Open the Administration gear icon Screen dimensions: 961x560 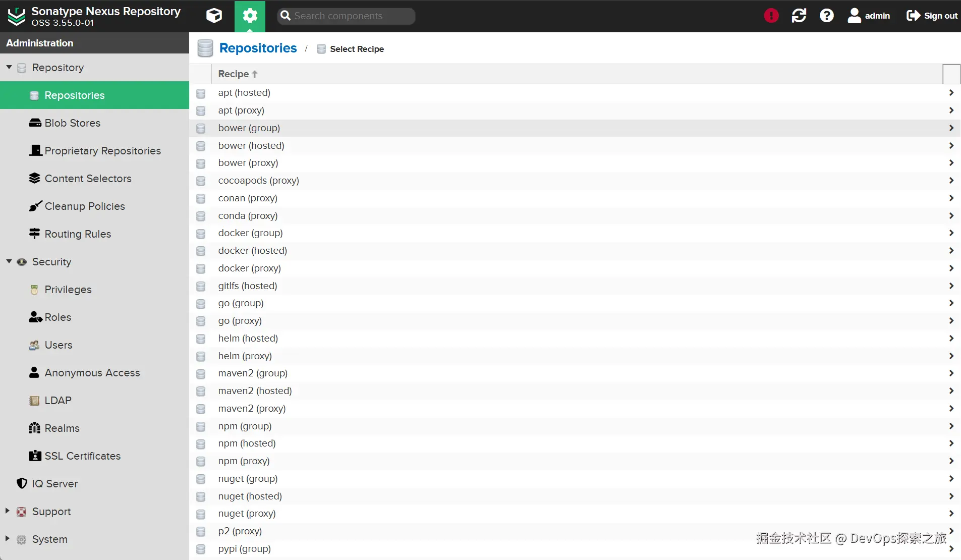(250, 16)
